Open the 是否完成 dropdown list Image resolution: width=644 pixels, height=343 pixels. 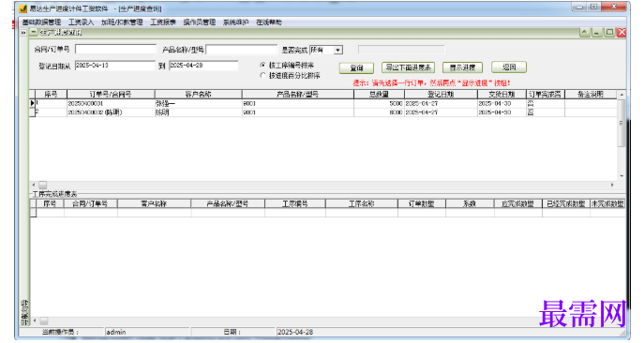coord(338,50)
